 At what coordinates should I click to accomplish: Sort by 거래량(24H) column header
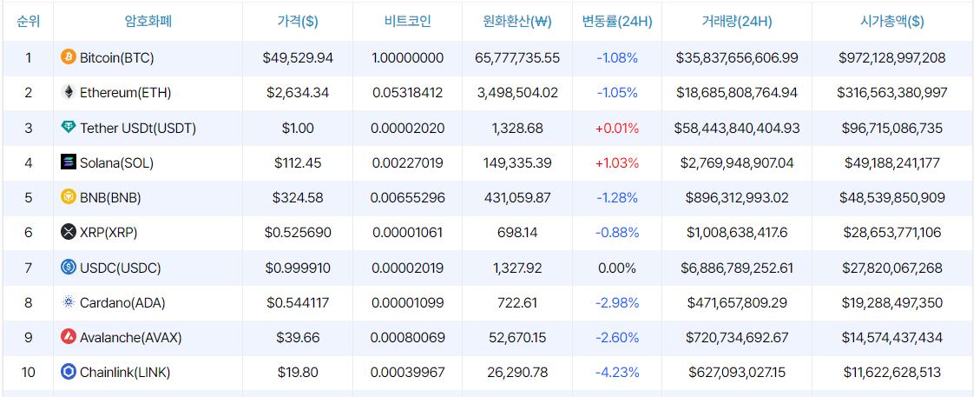click(737, 21)
